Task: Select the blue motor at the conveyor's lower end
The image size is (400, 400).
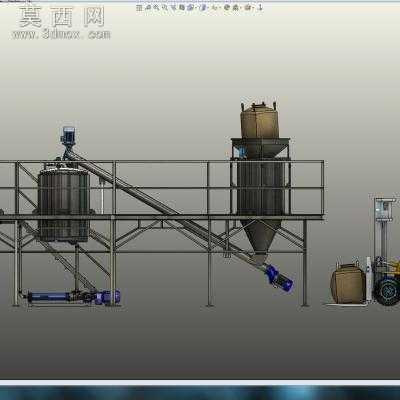Action: point(279,279)
